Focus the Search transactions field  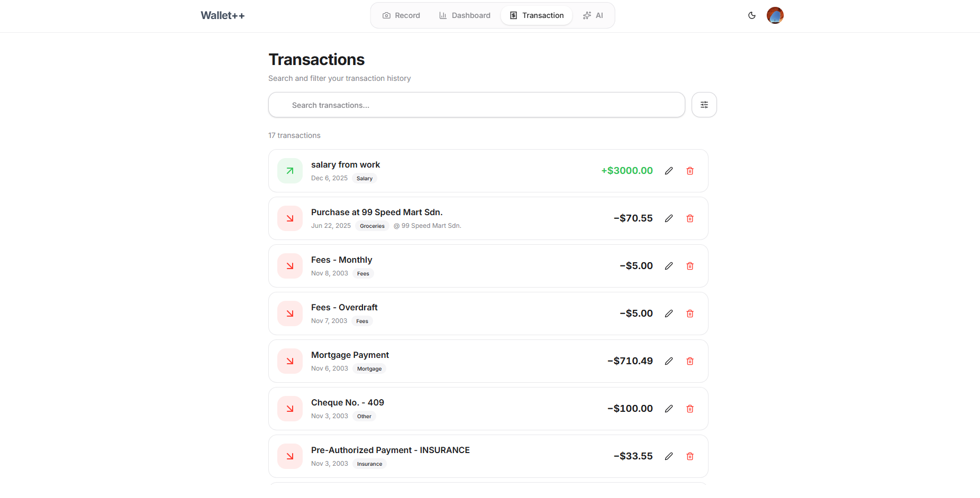(x=477, y=105)
